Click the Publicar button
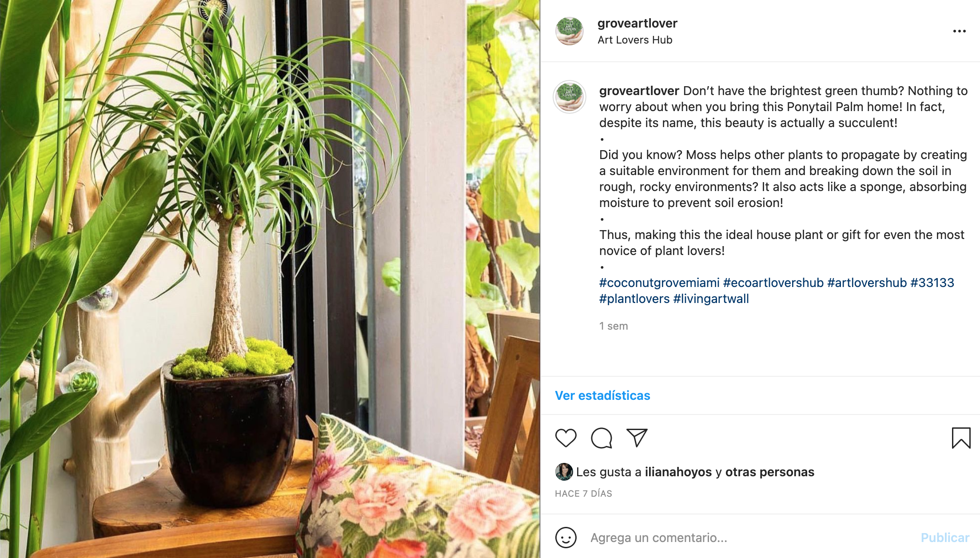 click(945, 538)
